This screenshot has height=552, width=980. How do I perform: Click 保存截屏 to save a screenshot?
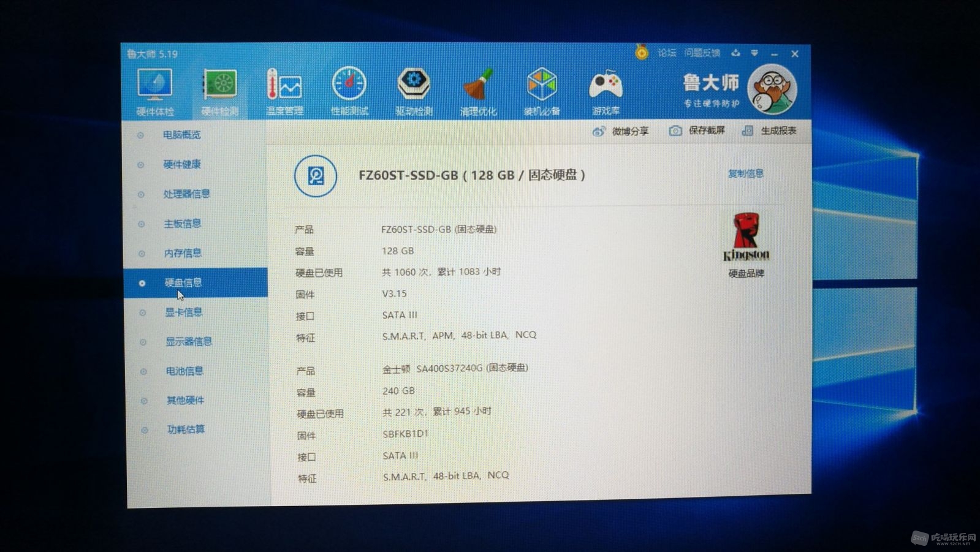697,130
